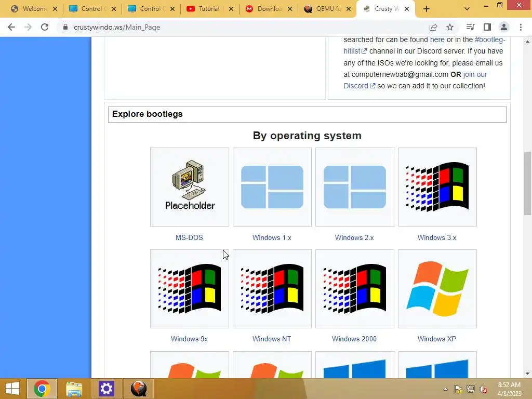Viewport: 532px width, 399px height.
Task: Open Chrome three-dot menu
Action: pyautogui.click(x=521, y=27)
